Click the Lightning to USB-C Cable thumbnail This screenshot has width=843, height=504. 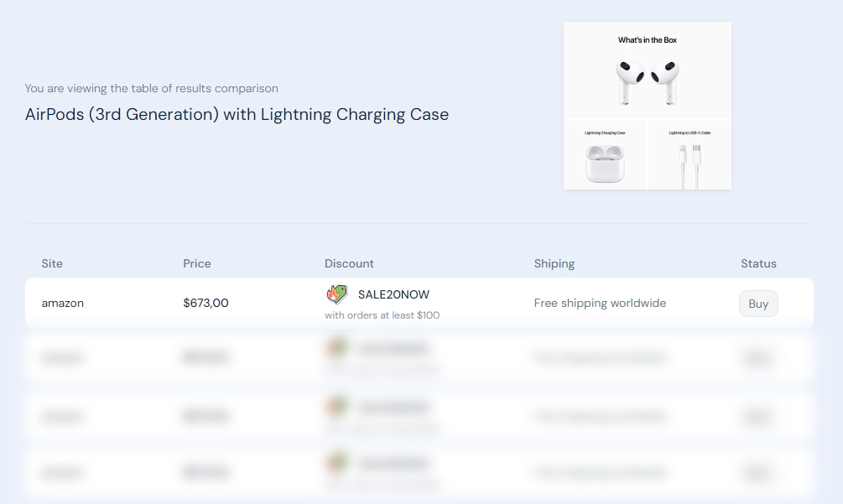tap(689, 159)
